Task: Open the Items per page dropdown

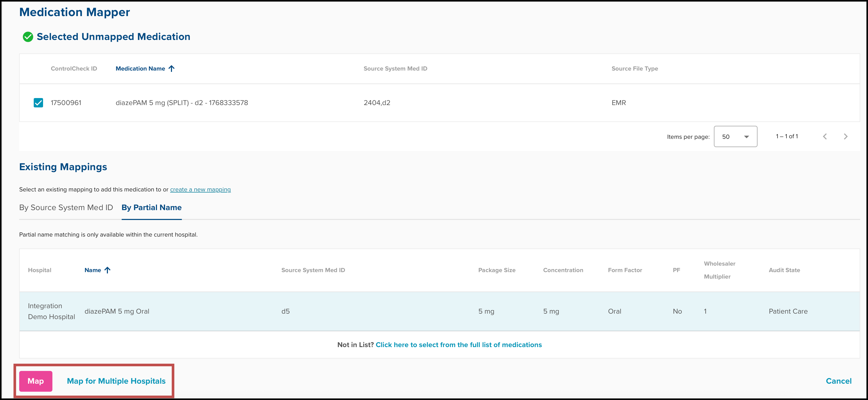Action: tap(735, 136)
